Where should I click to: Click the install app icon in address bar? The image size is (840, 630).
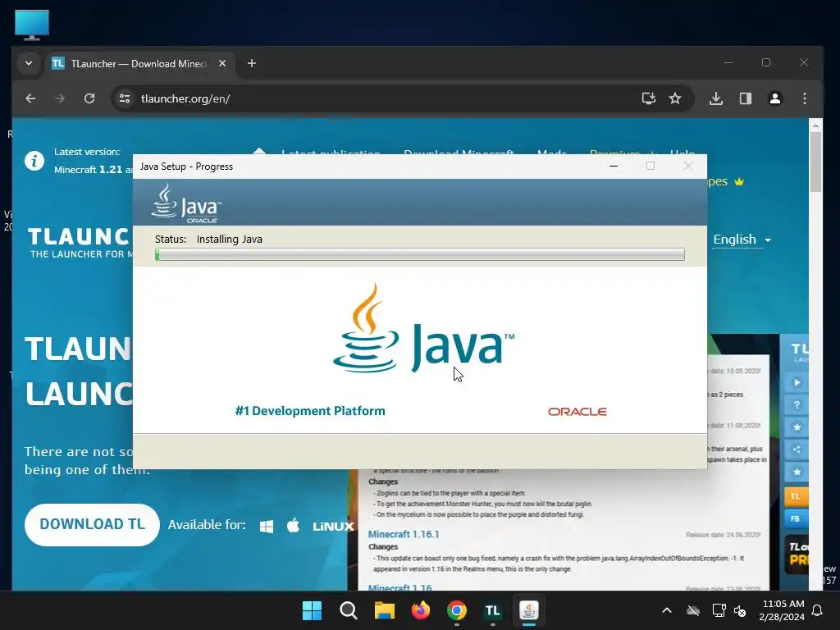click(648, 98)
